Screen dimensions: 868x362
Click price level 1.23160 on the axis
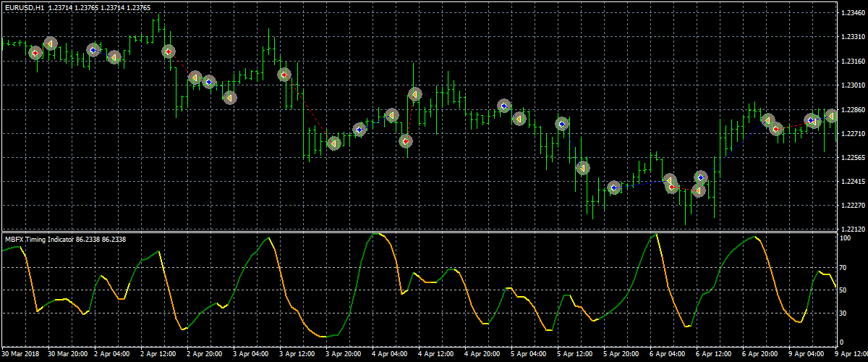854,61
